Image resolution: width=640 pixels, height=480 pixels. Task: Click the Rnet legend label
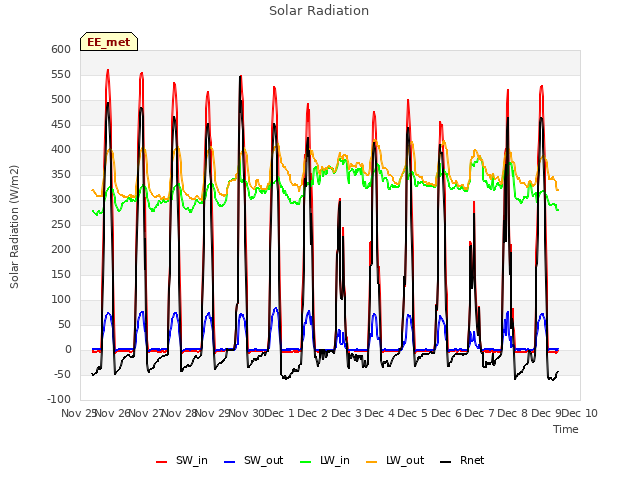[x=472, y=460]
